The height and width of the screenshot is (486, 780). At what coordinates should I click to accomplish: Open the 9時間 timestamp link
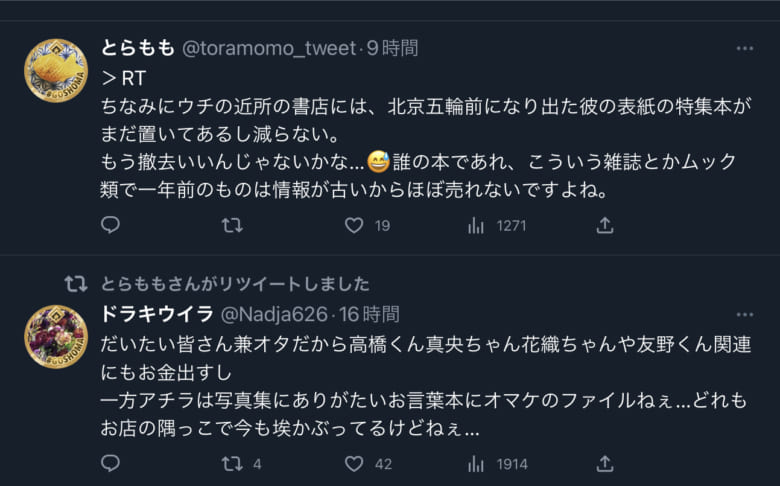click(x=392, y=48)
